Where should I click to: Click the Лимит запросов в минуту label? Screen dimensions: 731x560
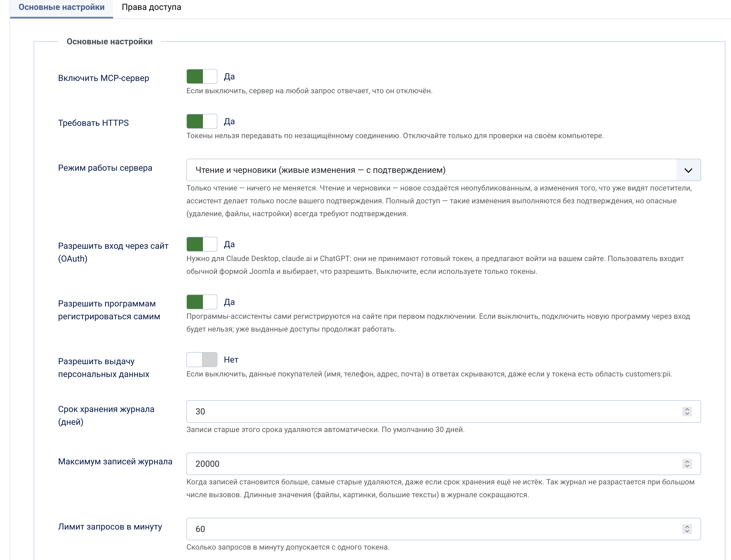point(110,527)
